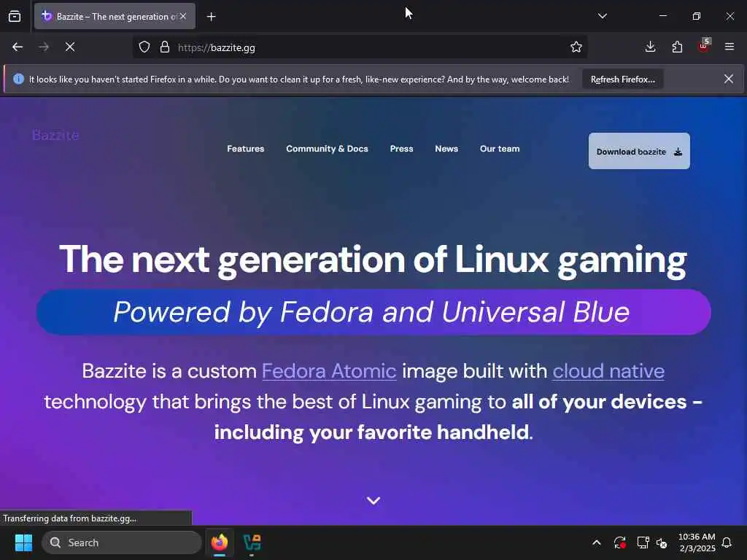This screenshot has height=560, width=747.
Task: Click 'Transferring data from bazzite.gg...' status text
Action: (69, 518)
